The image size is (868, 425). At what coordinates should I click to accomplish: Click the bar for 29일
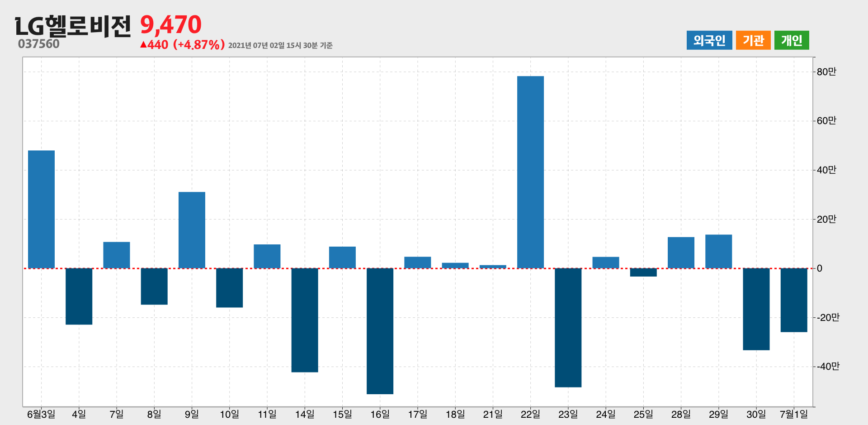[x=719, y=252]
